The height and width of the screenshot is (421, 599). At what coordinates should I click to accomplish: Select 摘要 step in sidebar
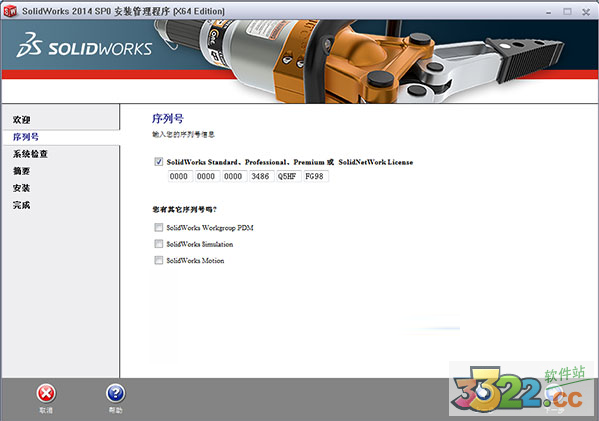21,171
